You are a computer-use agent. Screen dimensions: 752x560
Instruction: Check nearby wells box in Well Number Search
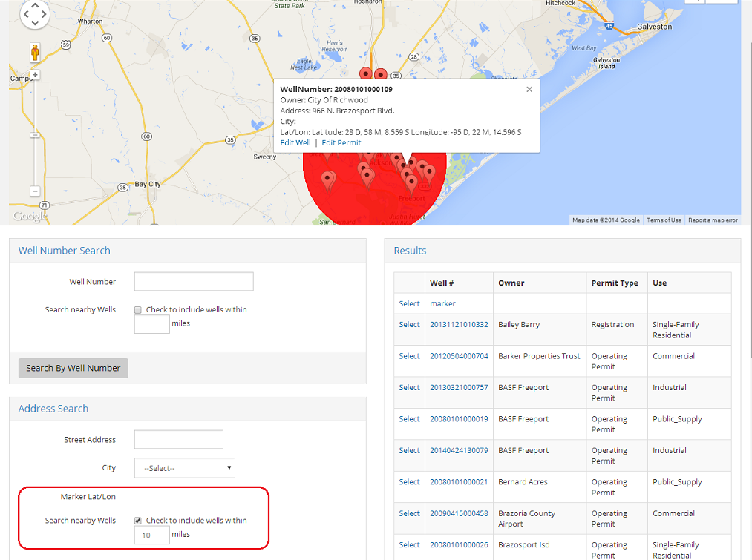pyautogui.click(x=138, y=310)
